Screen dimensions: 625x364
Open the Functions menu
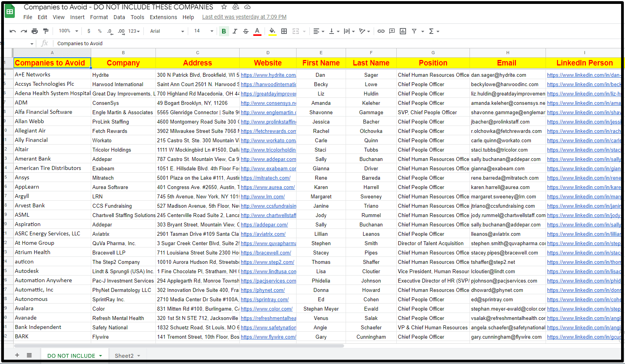pyautogui.click(x=434, y=31)
